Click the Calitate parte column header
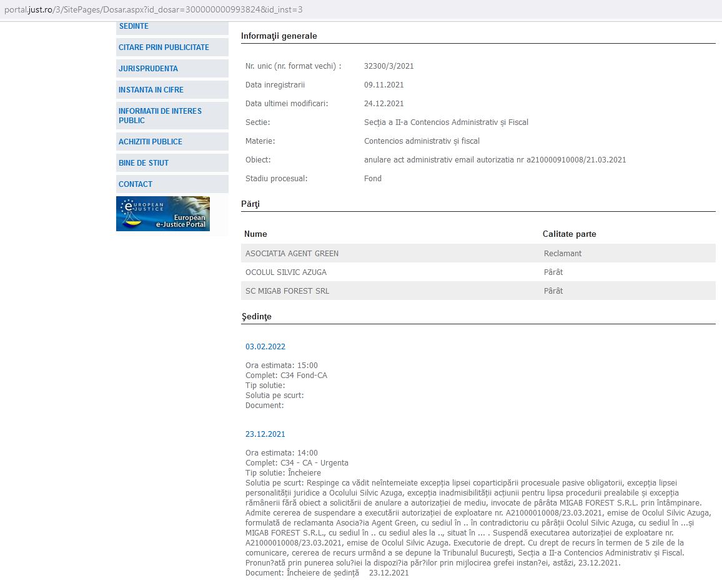The image size is (722, 588). pos(569,234)
